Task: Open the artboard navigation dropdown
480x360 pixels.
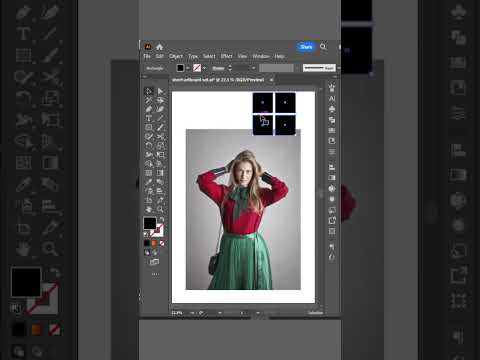Action: click(x=258, y=313)
